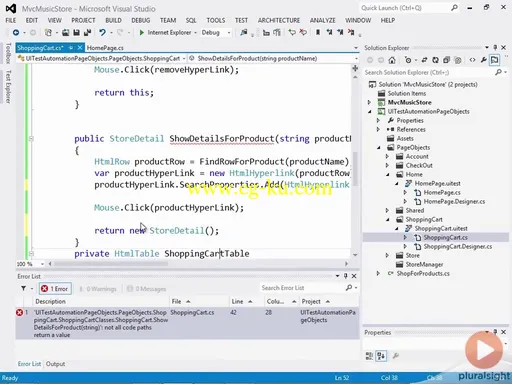This screenshot has width=512, height=384.
Task: Expand the MvcMusicStore project node
Action: click(369, 102)
